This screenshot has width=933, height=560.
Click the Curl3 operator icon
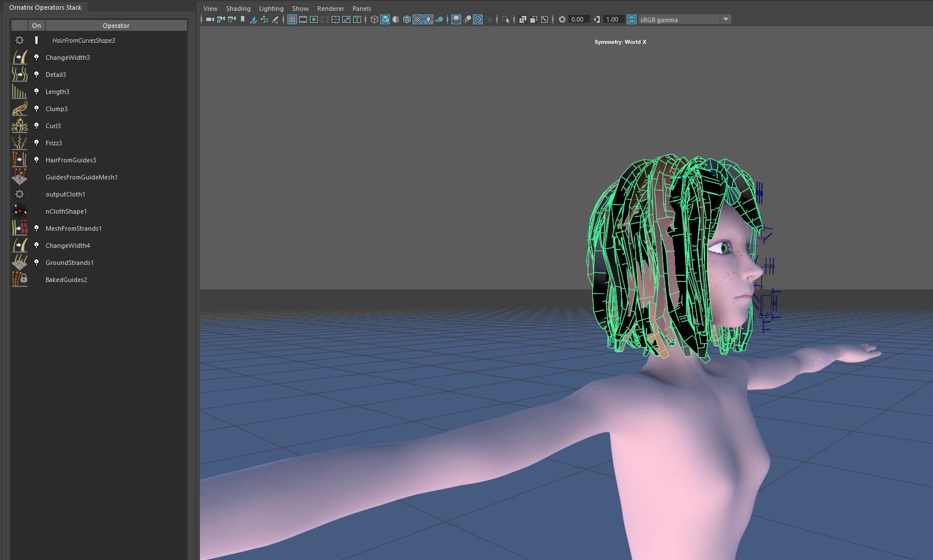(x=19, y=126)
